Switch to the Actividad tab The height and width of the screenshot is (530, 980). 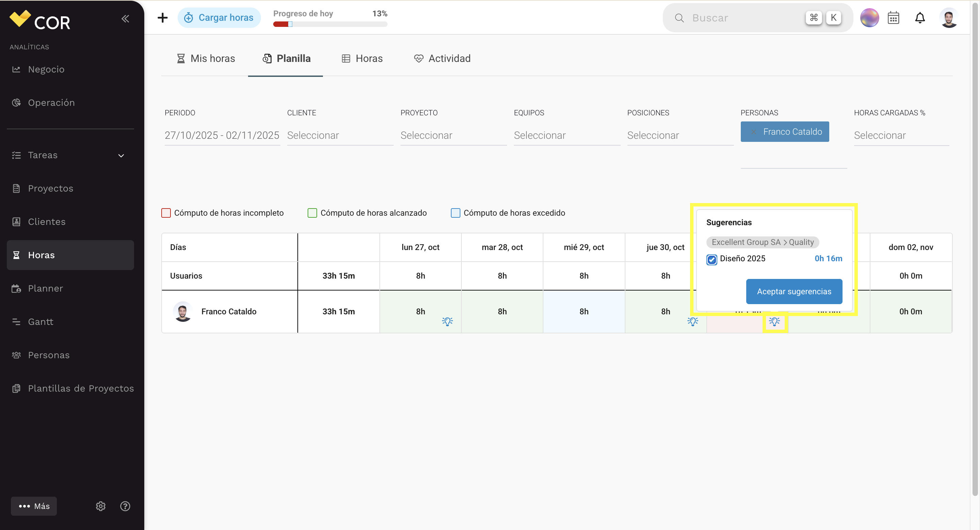[442, 59]
